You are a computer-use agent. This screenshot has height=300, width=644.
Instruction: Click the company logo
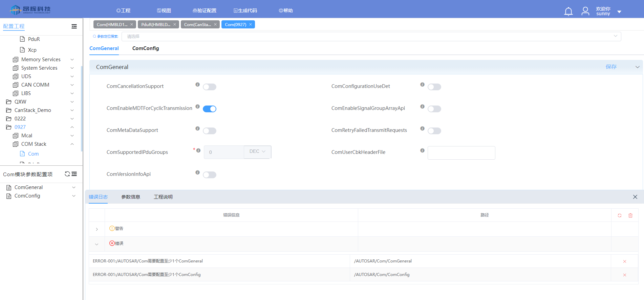coord(30,10)
